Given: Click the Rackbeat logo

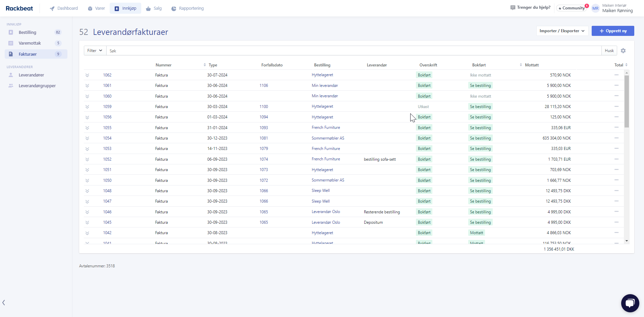Looking at the screenshot, I should point(19,8).
